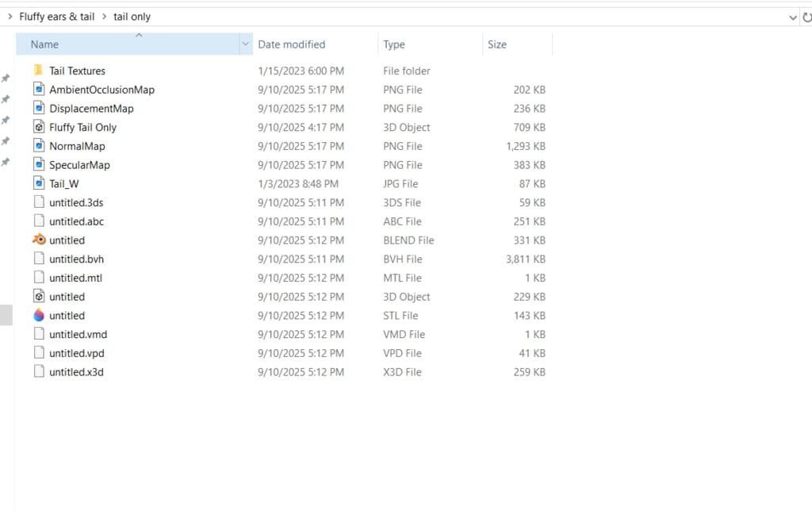812x511 pixels.
Task: Select the AmbientOcclusionMap file name
Action: pyautogui.click(x=102, y=90)
